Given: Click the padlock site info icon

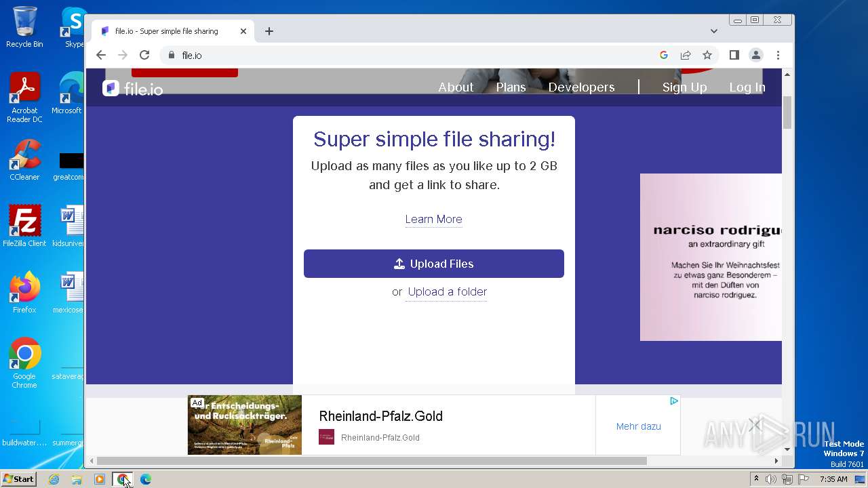Looking at the screenshot, I should click(x=171, y=55).
